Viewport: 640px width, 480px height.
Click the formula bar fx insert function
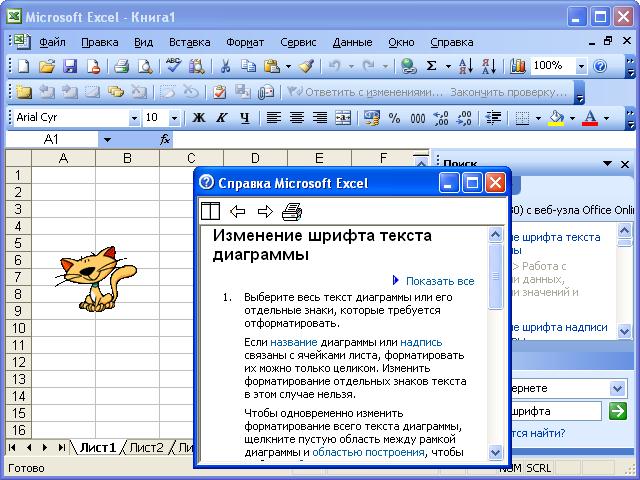[164, 140]
